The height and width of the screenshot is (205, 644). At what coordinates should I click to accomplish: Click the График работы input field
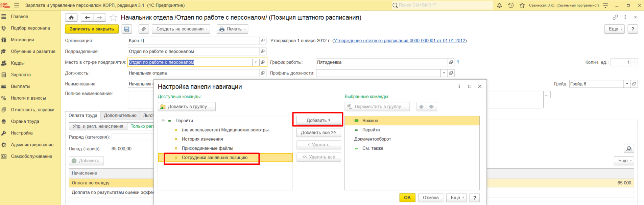click(381, 62)
